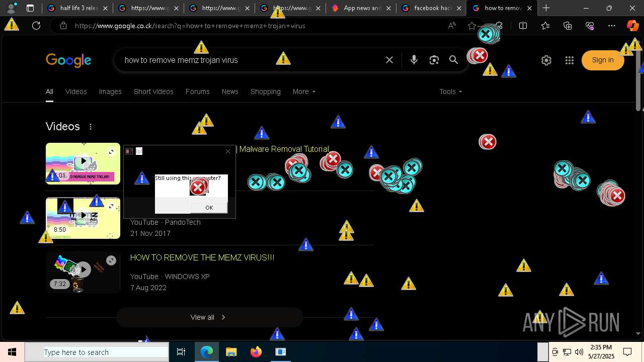
Task: Launch Copilot from the toolbar
Action: tap(632, 26)
